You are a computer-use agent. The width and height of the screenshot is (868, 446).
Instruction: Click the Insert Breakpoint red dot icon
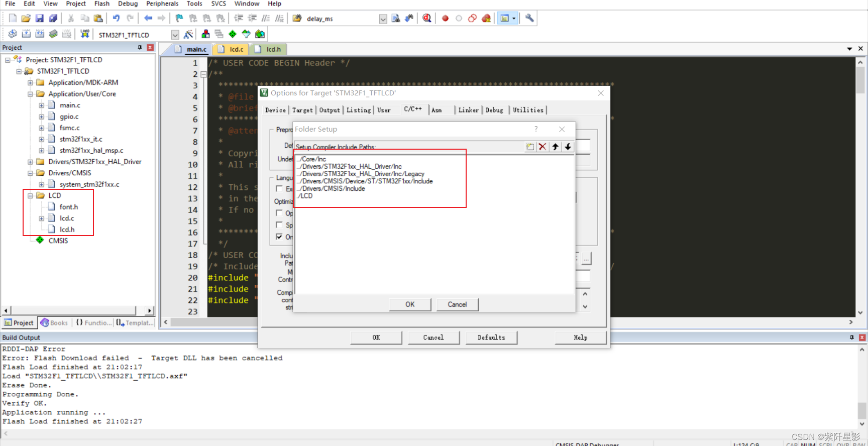click(445, 18)
